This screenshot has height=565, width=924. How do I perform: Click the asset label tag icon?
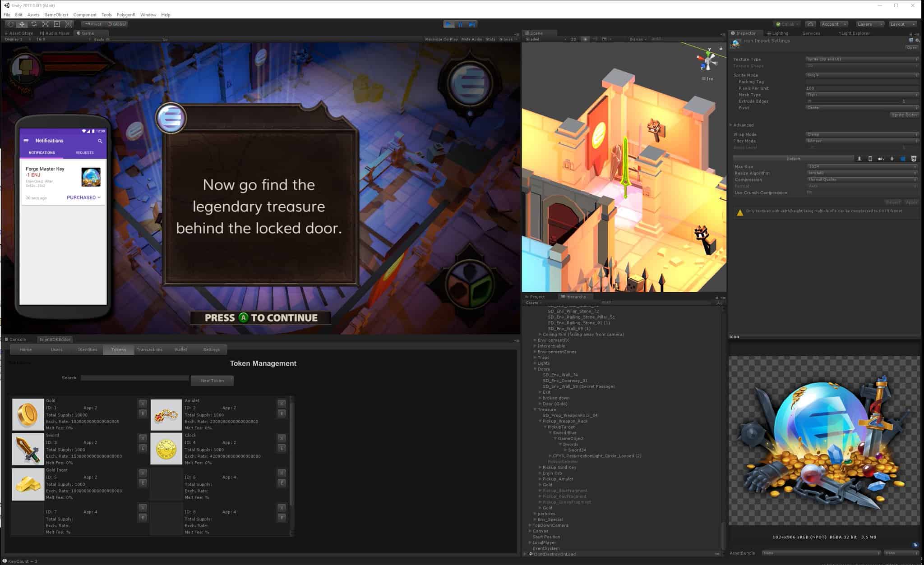click(915, 545)
